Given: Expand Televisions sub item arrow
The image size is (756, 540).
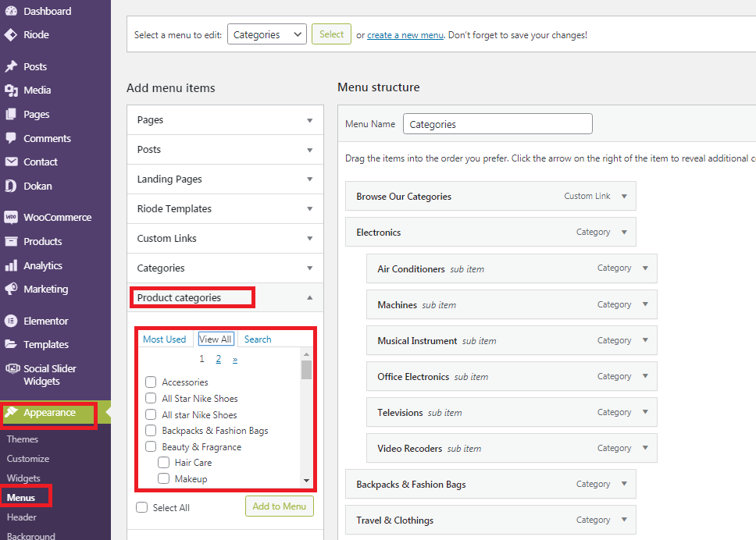Looking at the screenshot, I should coord(645,412).
